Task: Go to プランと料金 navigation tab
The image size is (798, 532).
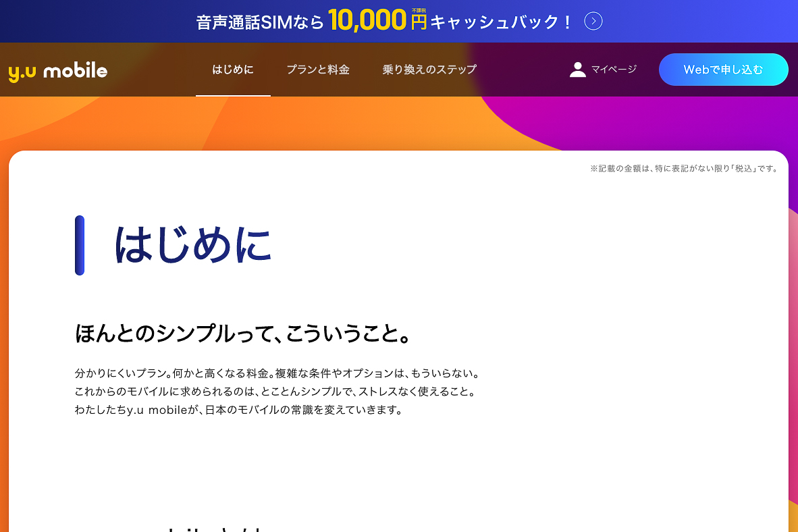Action: 318,70
